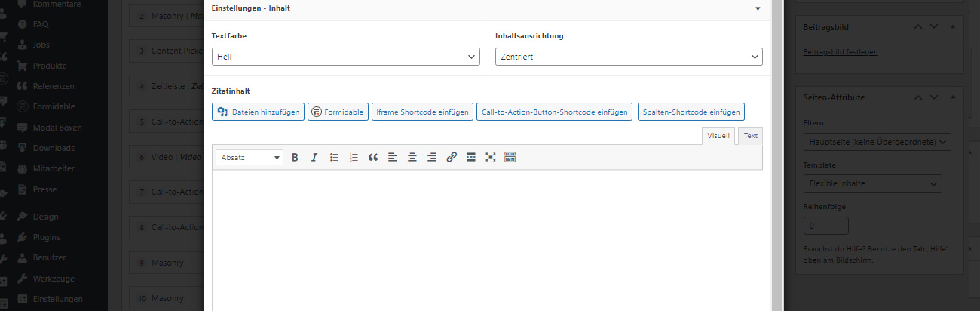This screenshot has height=311, width=980.
Task: Enable distraction-free fullscreen mode
Action: 491,157
